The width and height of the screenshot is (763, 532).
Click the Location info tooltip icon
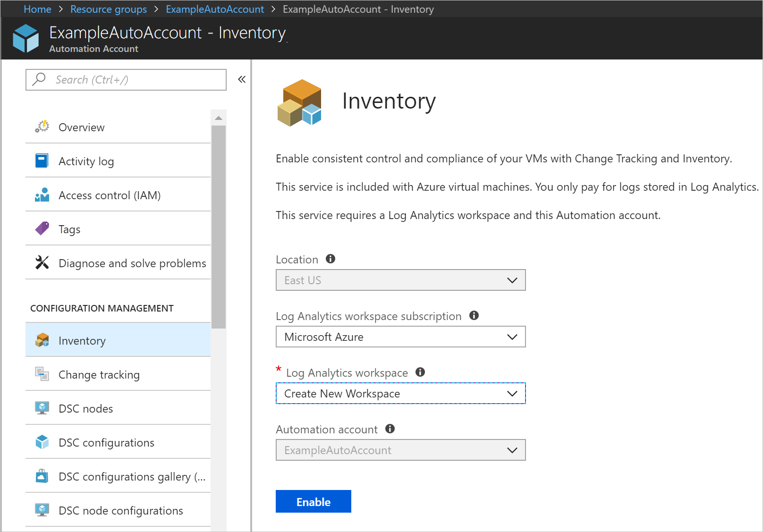click(330, 259)
